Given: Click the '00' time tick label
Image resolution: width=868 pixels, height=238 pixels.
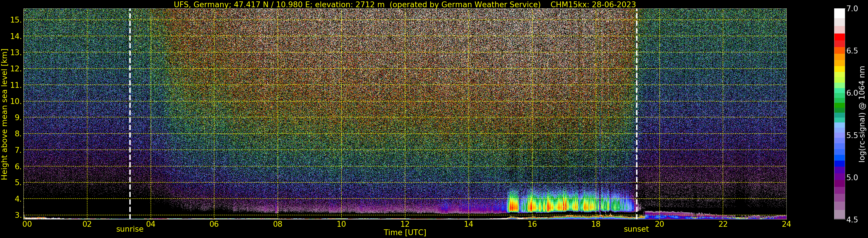Looking at the screenshot, I should pos(27,224).
